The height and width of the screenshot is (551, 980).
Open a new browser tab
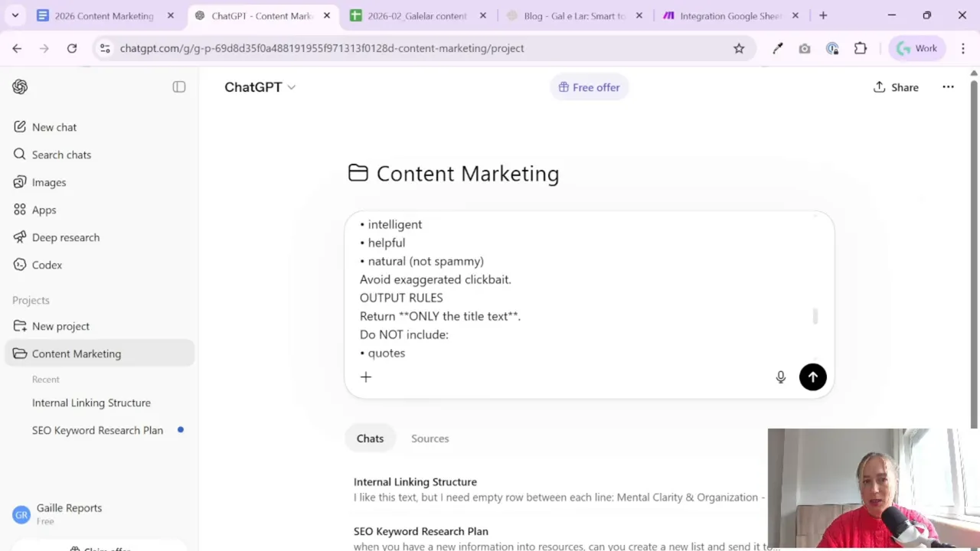823,15
